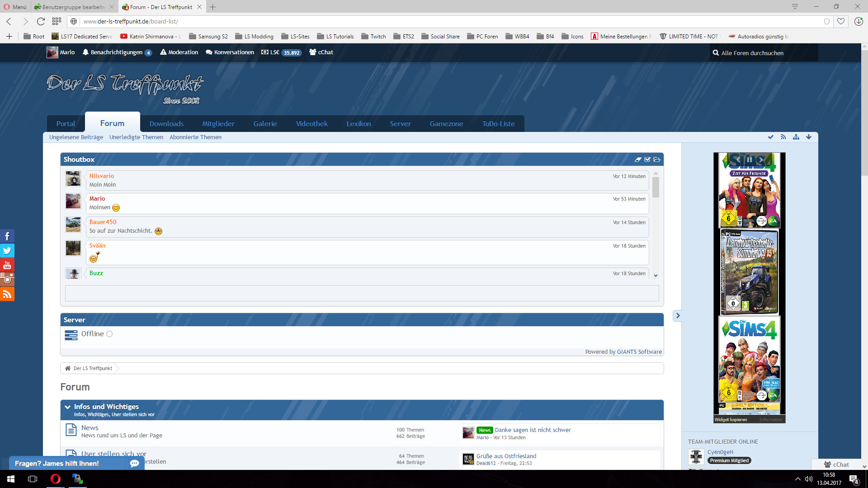Click the RSS feed icon in the sub-navigation bar
Image resolution: width=868 pixels, height=488 pixels.
click(x=783, y=137)
